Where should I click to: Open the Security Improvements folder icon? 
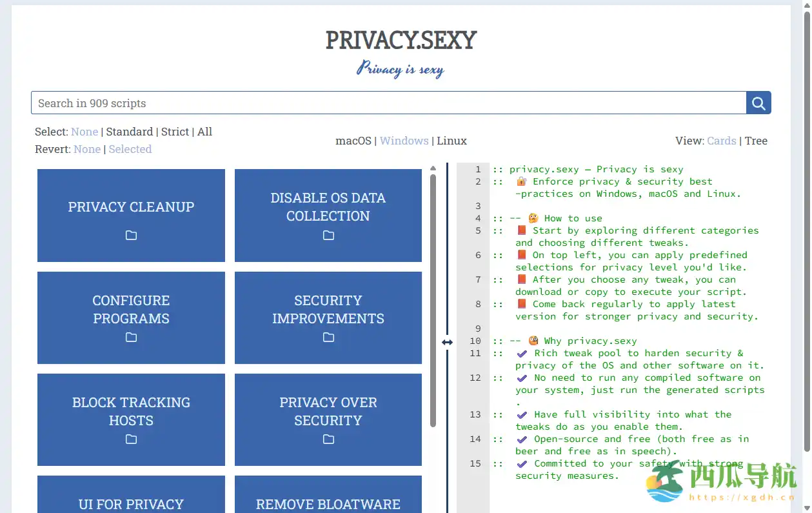coord(328,337)
